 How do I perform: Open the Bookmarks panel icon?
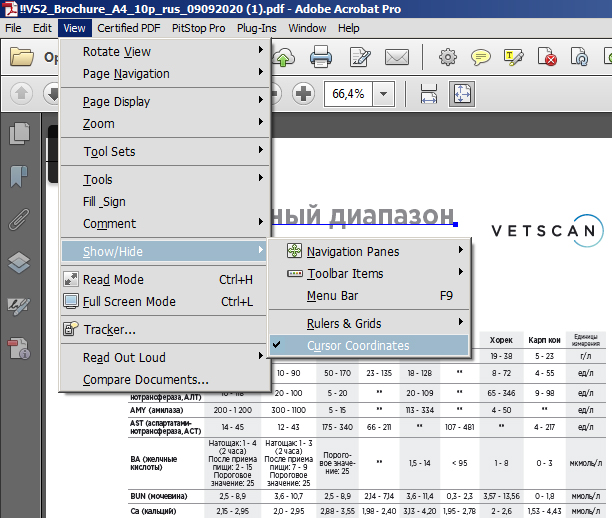pos(19,176)
